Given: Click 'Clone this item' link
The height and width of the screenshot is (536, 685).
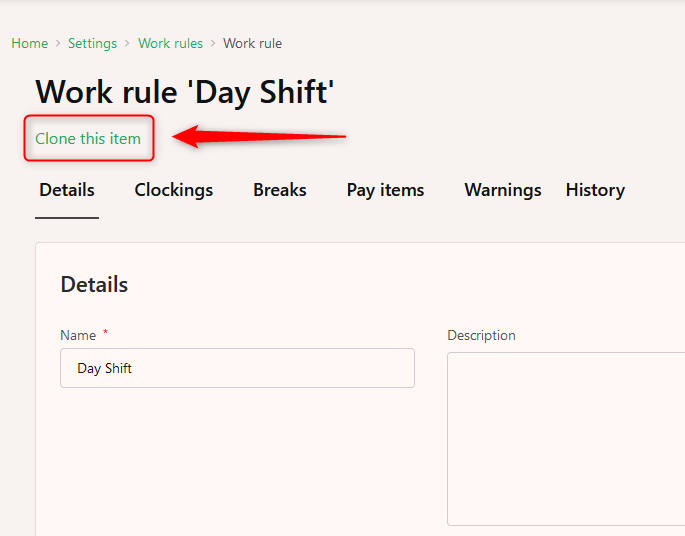Looking at the screenshot, I should 88,138.
